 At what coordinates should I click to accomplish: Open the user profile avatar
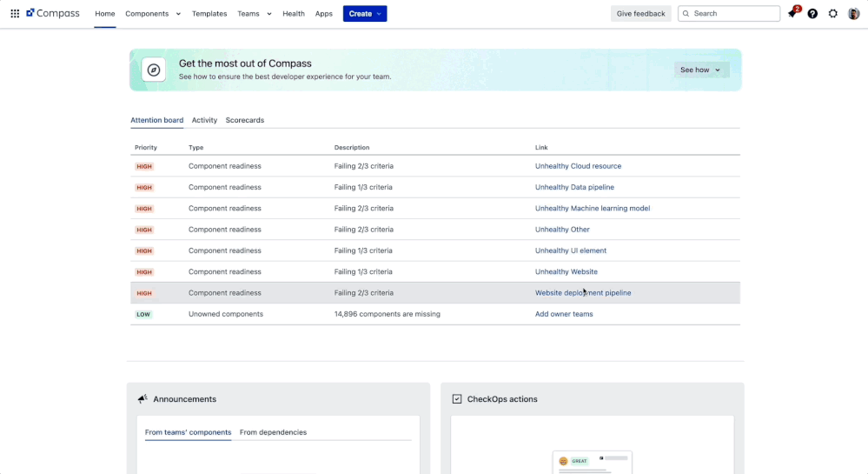click(x=854, y=14)
